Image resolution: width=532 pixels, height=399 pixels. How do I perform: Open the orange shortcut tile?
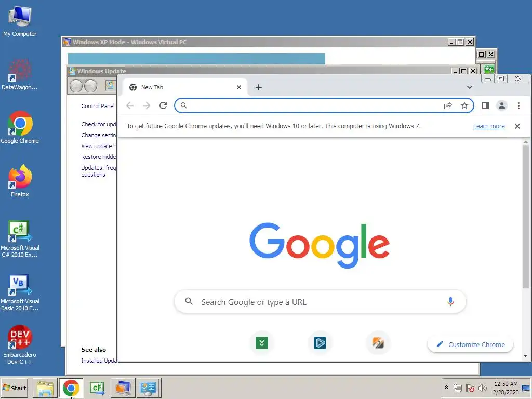[x=378, y=343]
